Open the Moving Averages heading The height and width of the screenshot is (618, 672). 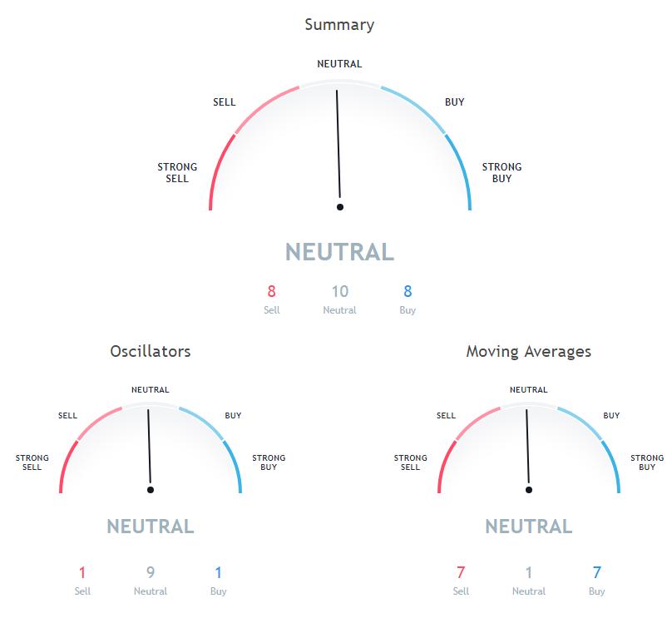(x=528, y=352)
